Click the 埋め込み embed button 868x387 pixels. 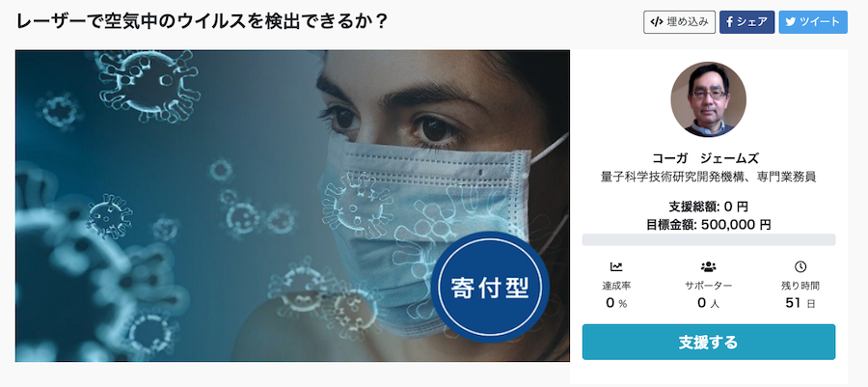(x=679, y=22)
